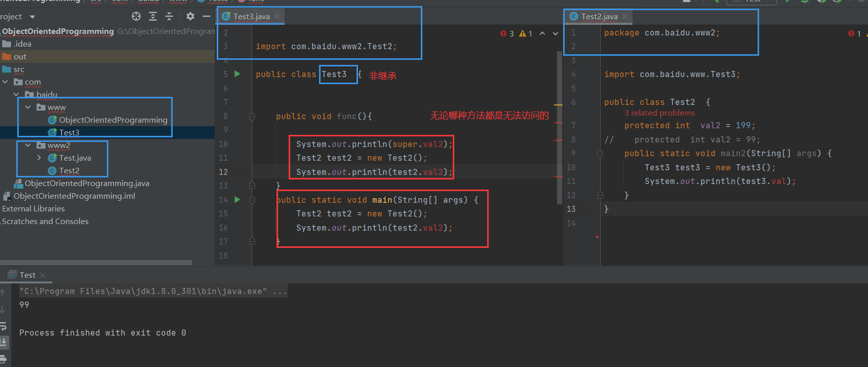Click the down arrow in Run console toolbar

[3, 309]
